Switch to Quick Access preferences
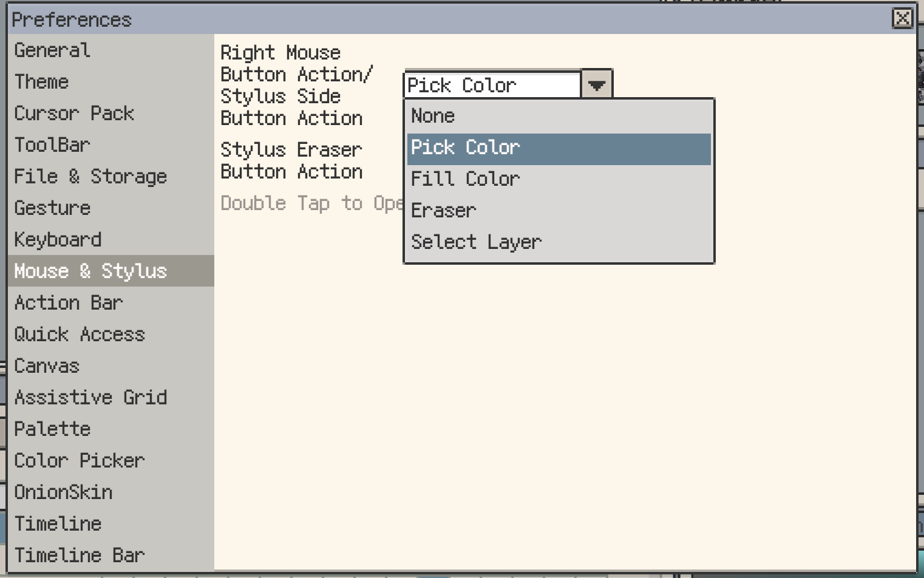Image resolution: width=924 pixels, height=578 pixels. [80, 335]
